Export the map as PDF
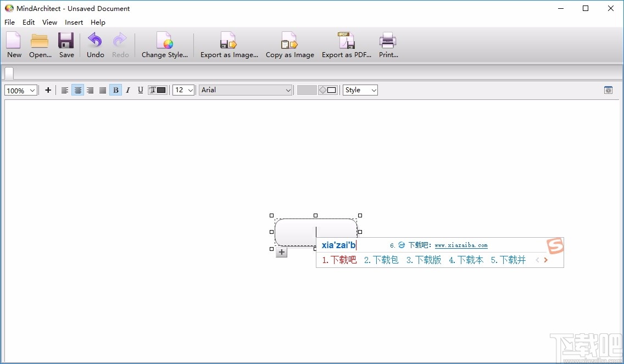The image size is (624, 364). click(346, 45)
